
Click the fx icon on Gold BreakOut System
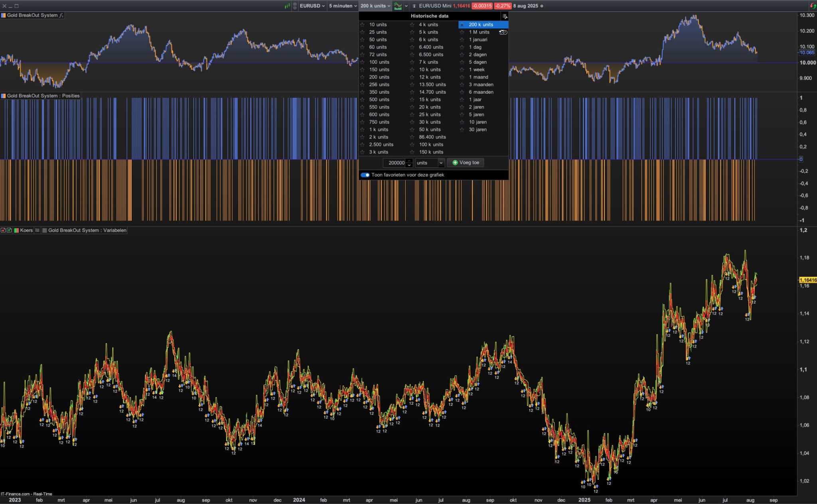pyautogui.click(x=61, y=16)
